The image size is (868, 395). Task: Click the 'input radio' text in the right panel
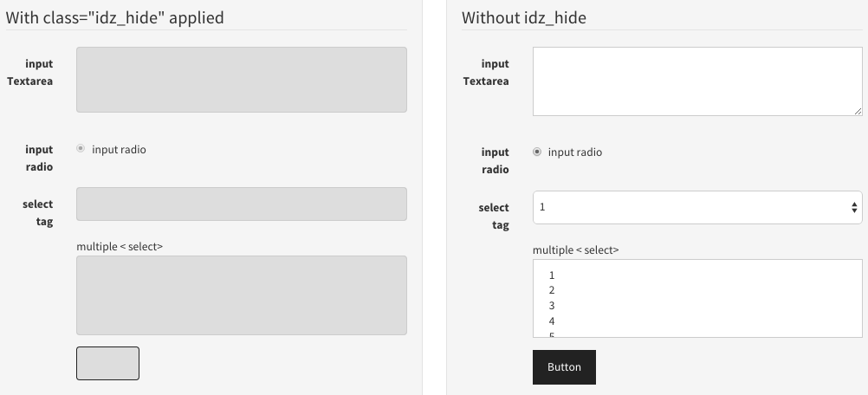pos(574,152)
